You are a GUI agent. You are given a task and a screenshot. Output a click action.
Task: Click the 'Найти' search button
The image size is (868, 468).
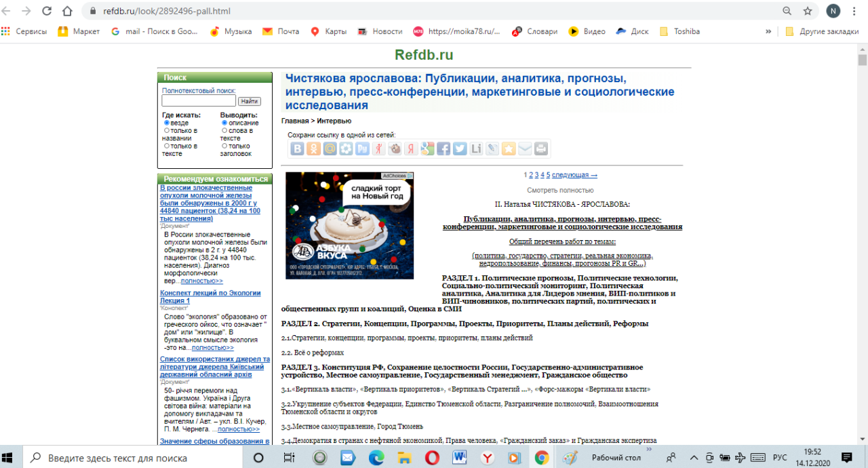250,101
